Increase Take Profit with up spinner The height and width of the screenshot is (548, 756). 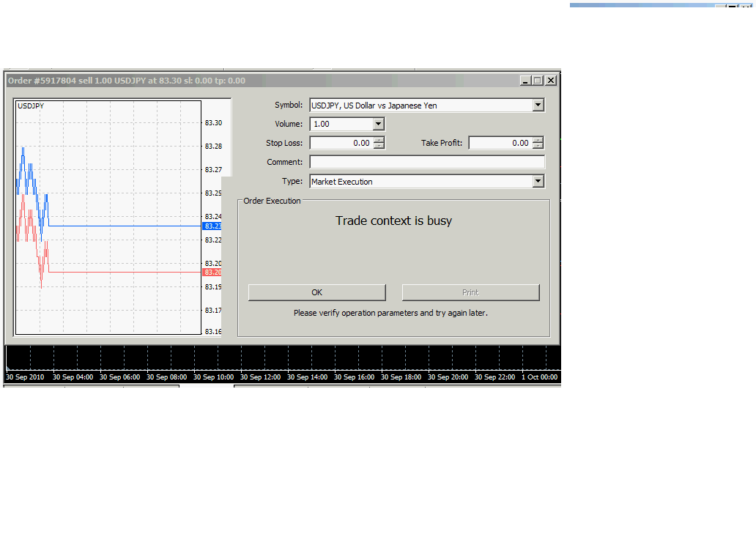pos(538,140)
